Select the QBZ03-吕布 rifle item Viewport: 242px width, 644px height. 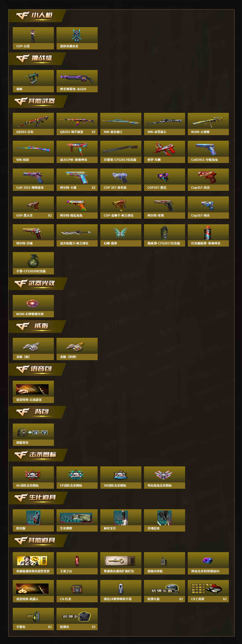pos(33,124)
